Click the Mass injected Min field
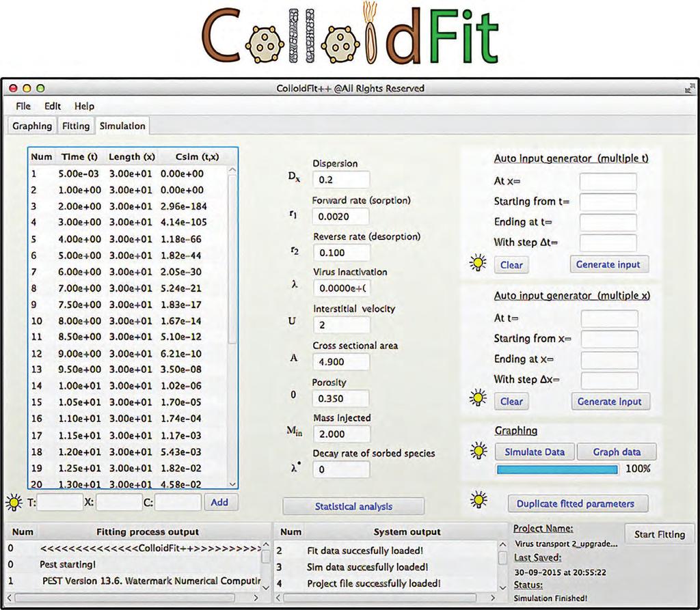Viewport: 700px width, 610px height. coord(341,434)
